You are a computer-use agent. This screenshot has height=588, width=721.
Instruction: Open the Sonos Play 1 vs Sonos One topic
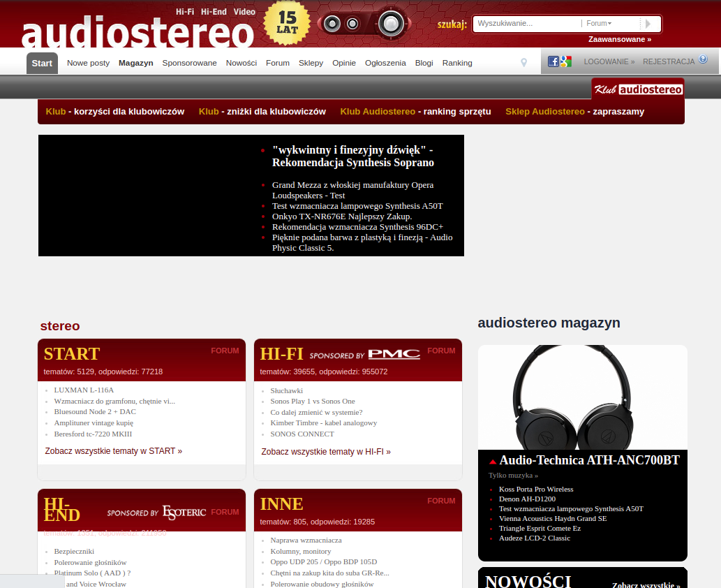point(313,402)
